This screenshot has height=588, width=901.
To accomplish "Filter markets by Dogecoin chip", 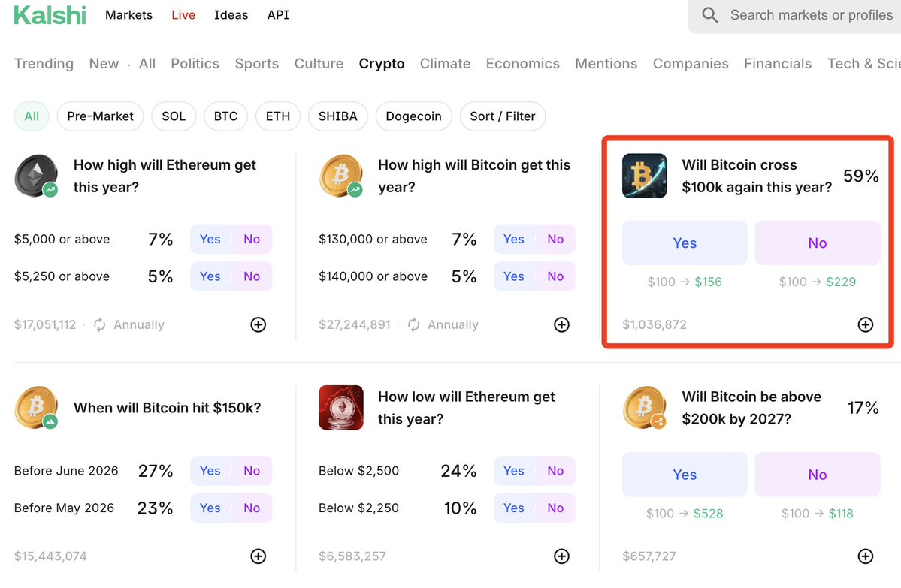I will click(413, 116).
